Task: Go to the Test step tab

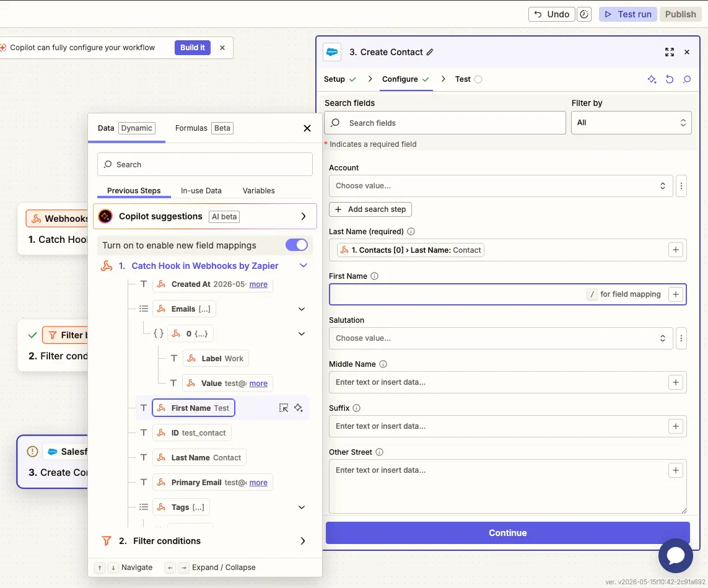Action: click(x=469, y=79)
